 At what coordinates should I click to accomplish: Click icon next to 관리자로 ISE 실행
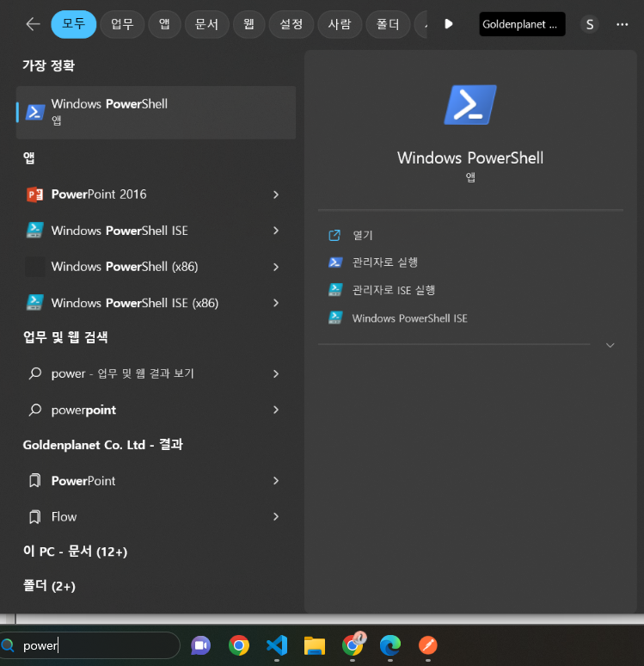click(x=335, y=290)
